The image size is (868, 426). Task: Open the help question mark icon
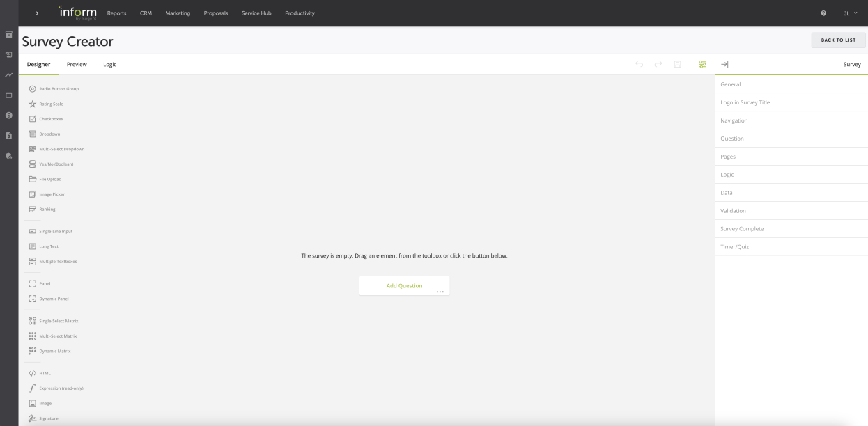[x=824, y=13]
